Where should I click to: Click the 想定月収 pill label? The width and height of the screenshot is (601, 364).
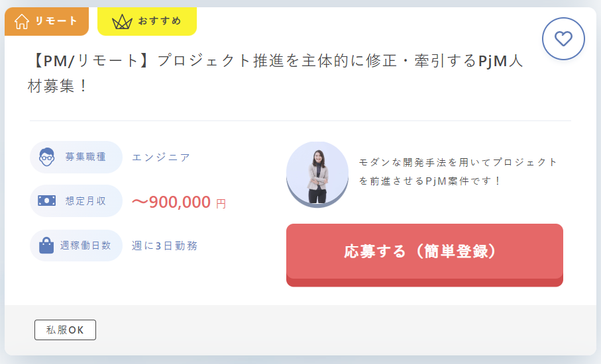76,201
